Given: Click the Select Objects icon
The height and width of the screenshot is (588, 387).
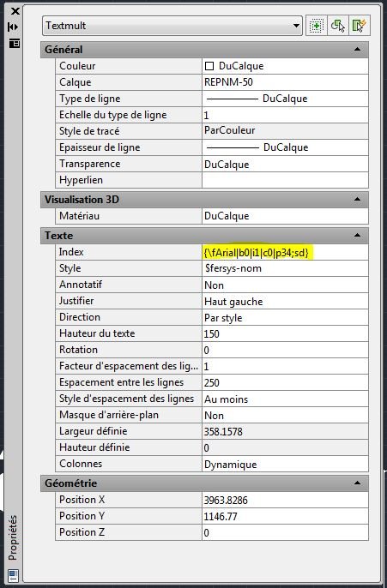Looking at the screenshot, I should [338, 26].
